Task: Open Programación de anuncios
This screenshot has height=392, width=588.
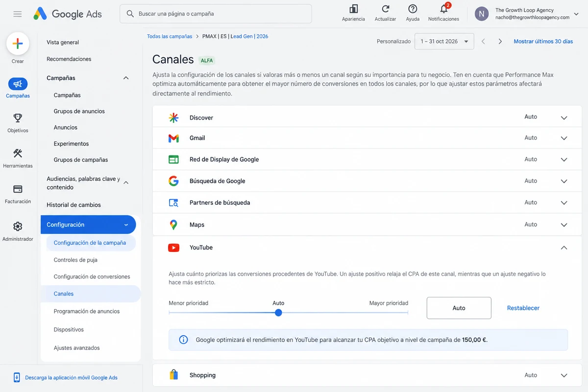Action: (x=87, y=311)
